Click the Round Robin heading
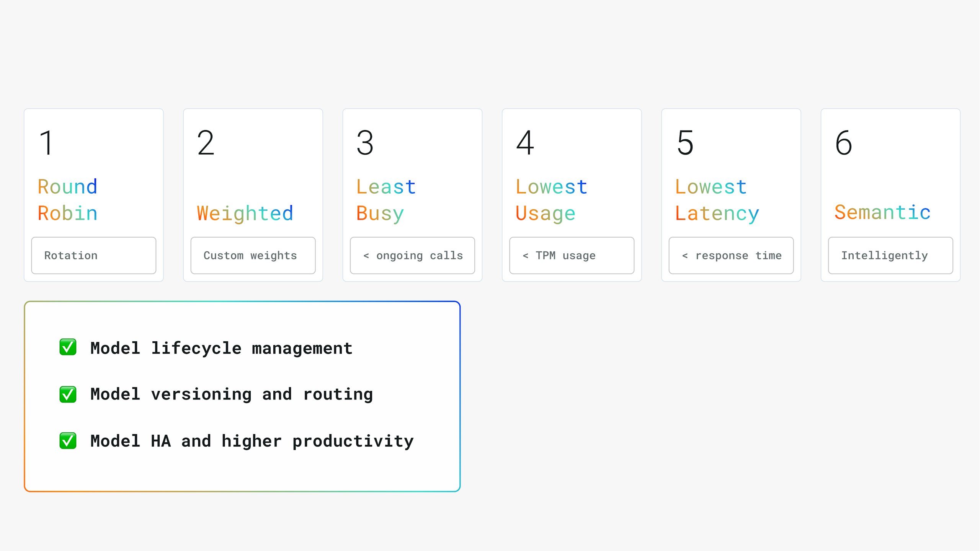Viewport: 980px width, 551px height. (67, 200)
